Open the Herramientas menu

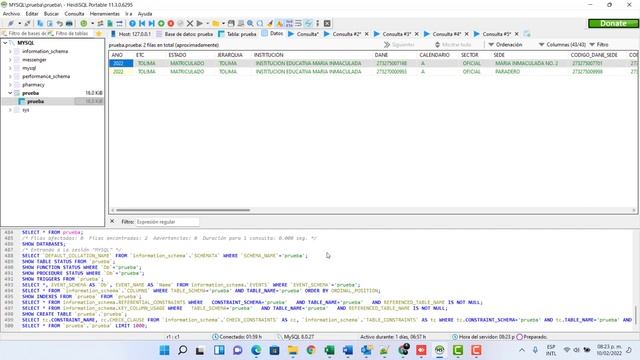pos(104,13)
